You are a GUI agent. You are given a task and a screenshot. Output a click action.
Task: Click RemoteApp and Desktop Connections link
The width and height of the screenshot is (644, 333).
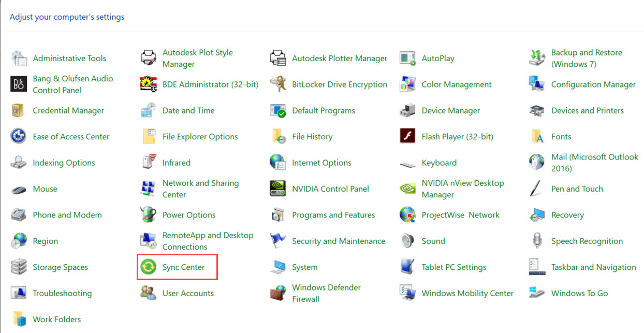click(208, 241)
